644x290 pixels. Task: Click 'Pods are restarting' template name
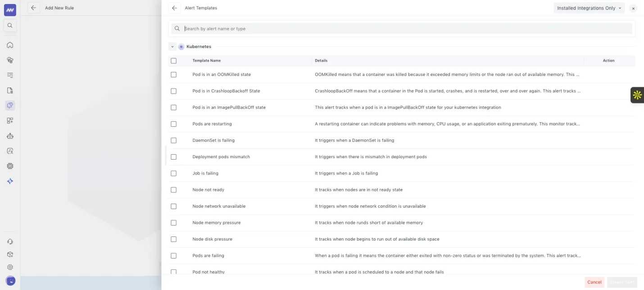212,124
